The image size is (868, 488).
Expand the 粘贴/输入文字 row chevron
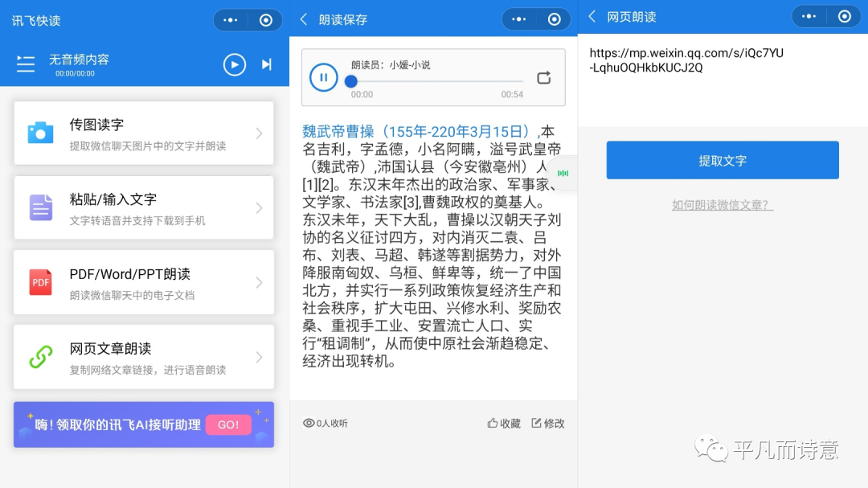pyautogui.click(x=259, y=207)
